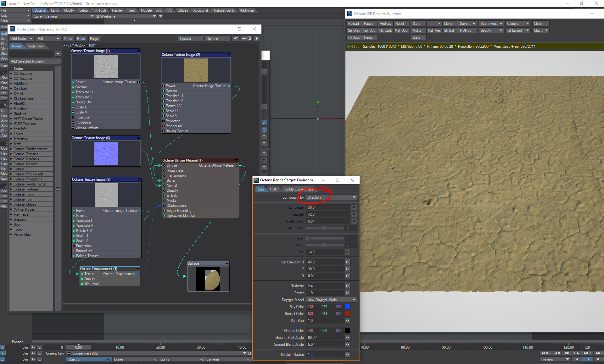Click the node editor pan (move) icon

pos(244,39)
